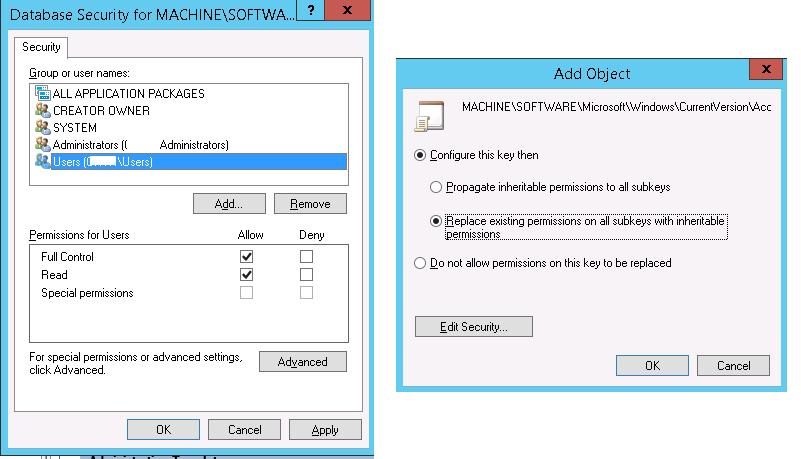Click the ALL APPLICATION PACKAGES group icon
This screenshot has width=801, height=459.
(x=42, y=93)
